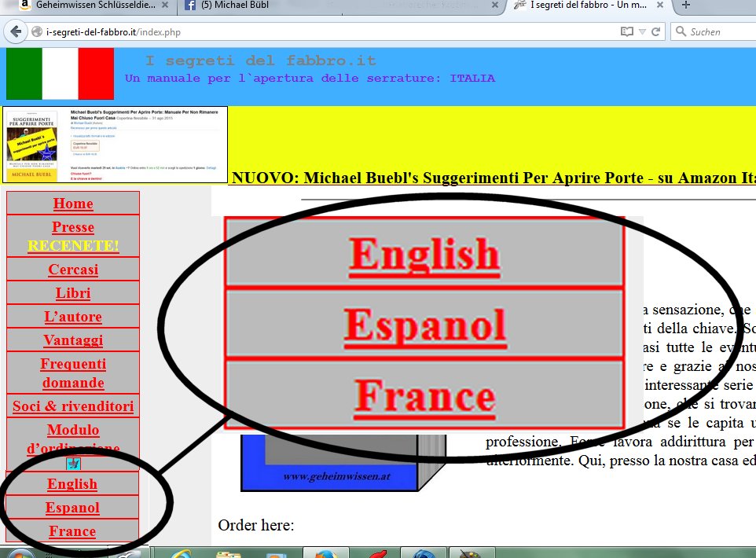Click the Facebook favicon on Michael Bübl tab
This screenshot has width=756, height=558.
[190, 6]
